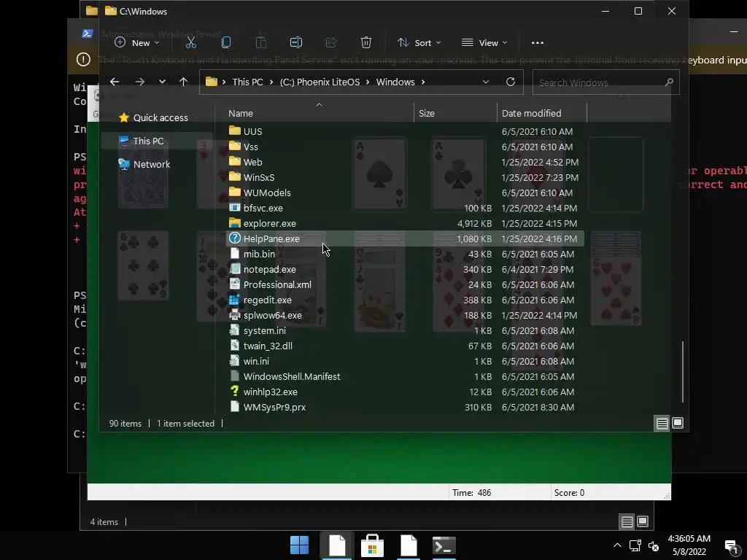Image resolution: width=747 pixels, height=560 pixels.
Task: Click the winhlp32.exe yellow question icon
Action: [234, 392]
